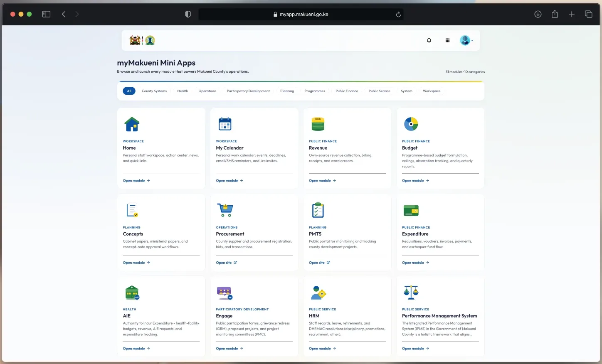Click Safari share button
This screenshot has height=364, width=602.
pos(555,14)
